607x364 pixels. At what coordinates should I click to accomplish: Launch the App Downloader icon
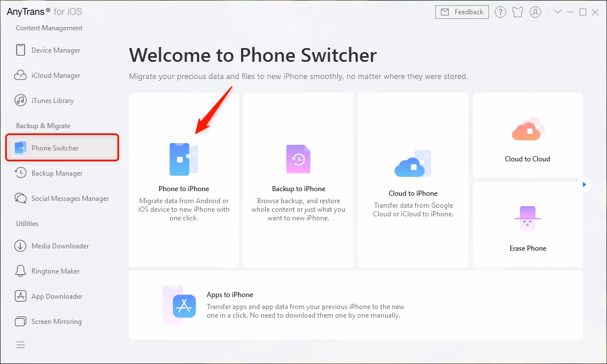[19, 296]
